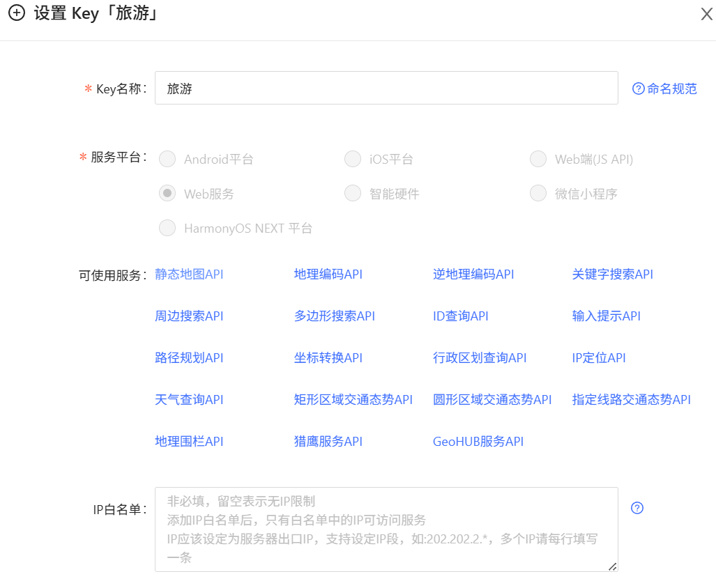Open the 路径规划API link
716x588 pixels.
click(189, 357)
